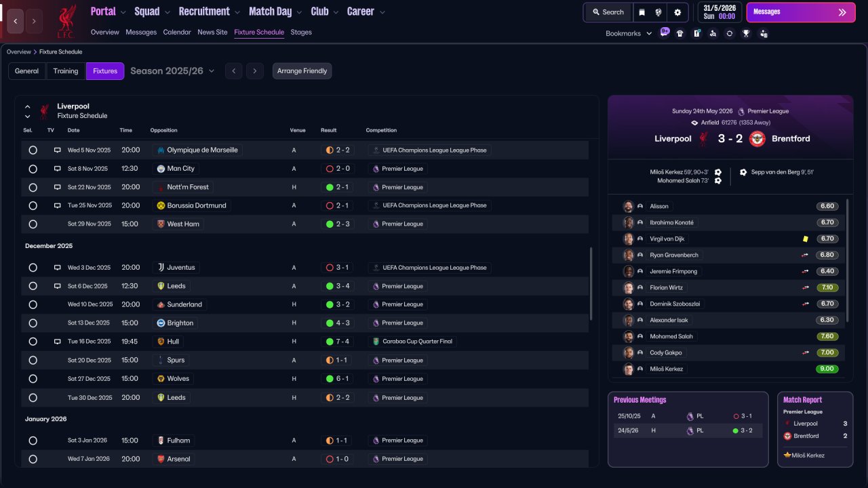Switch to the General tab
This screenshot has height=488, width=868.
[x=27, y=71]
